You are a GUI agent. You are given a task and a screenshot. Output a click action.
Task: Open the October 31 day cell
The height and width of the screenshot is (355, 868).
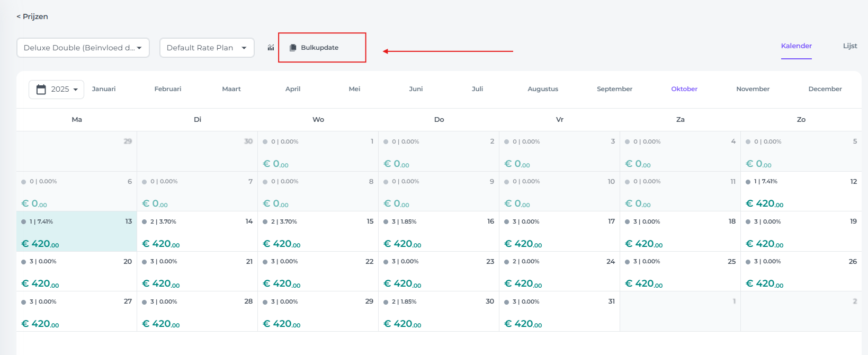point(559,312)
